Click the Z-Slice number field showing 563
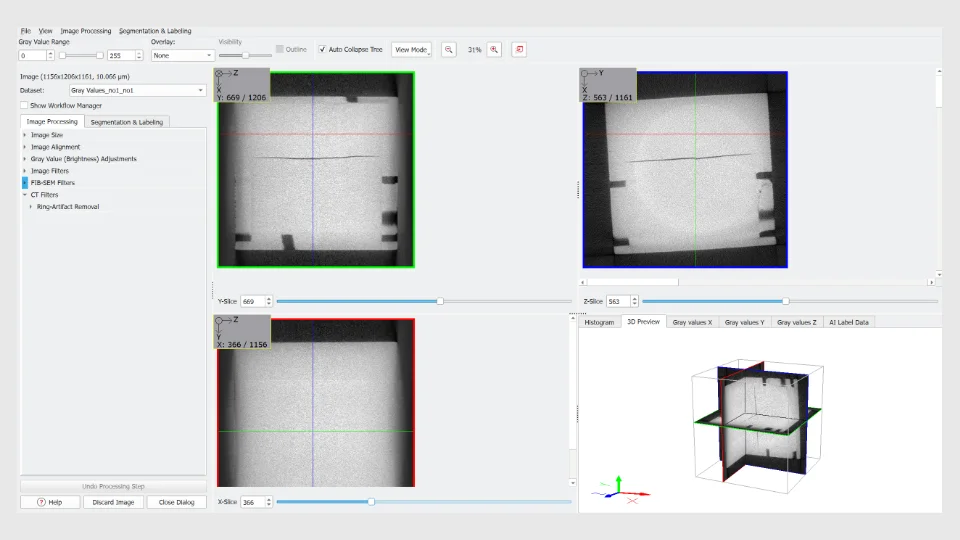Image resolution: width=960 pixels, height=540 pixels. [618, 301]
